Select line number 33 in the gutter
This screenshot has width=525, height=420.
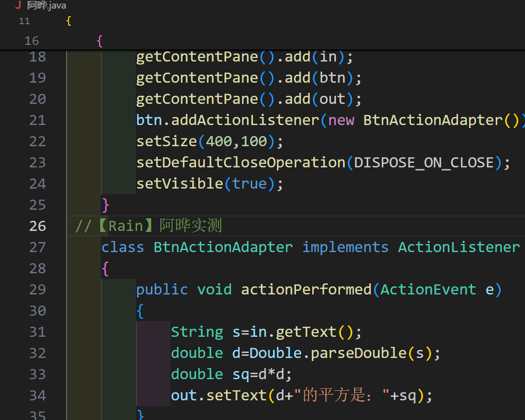tap(37, 375)
